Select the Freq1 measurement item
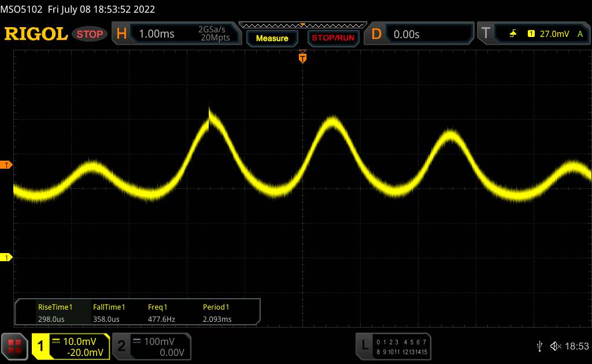Screen dimensions: 592x364 pos(158,313)
